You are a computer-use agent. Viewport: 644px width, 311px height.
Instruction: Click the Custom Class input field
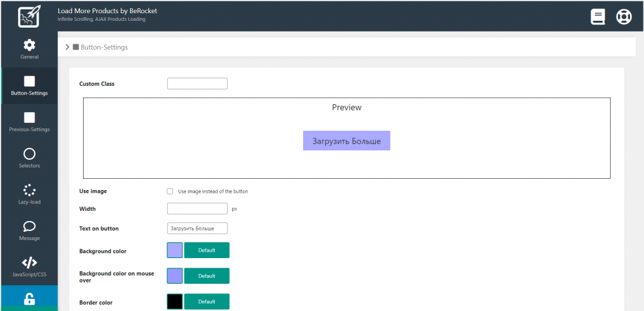[197, 84]
